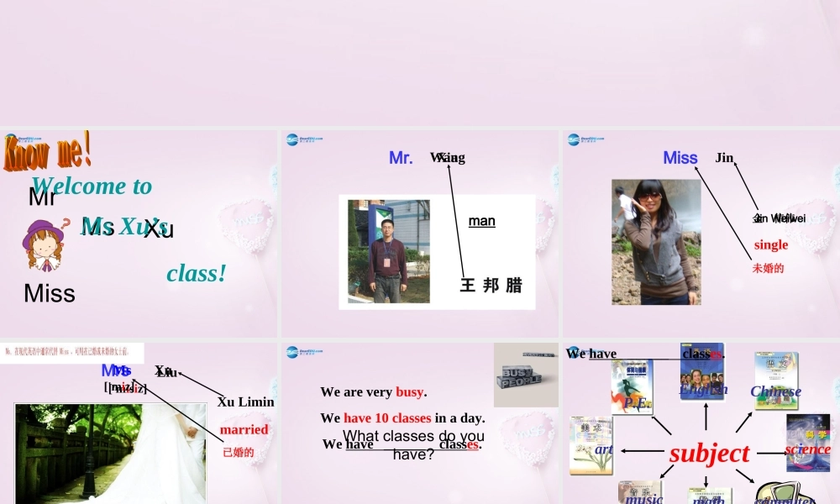This screenshot has width=840, height=504.
Task: Click the underlined word 'man'
Action: pos(481,221)
